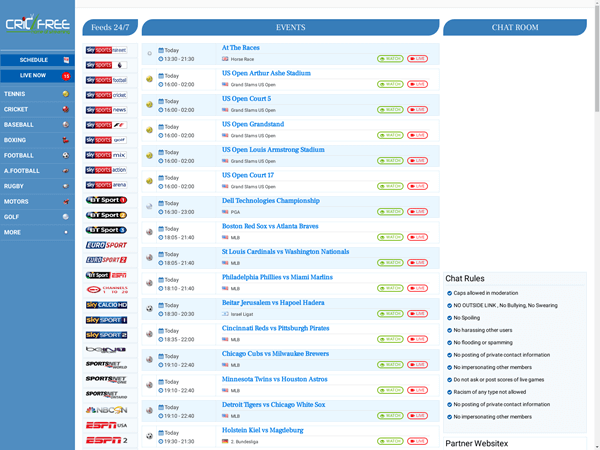Select Tennis in the sidebar
600x450 pixels.
click(37, 94)
